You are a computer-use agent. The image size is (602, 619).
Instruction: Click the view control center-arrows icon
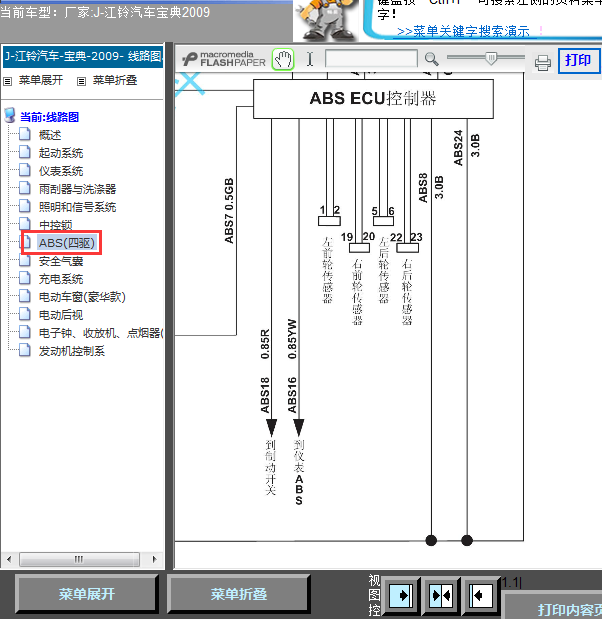pyautogui.click(x=441, y=595)
